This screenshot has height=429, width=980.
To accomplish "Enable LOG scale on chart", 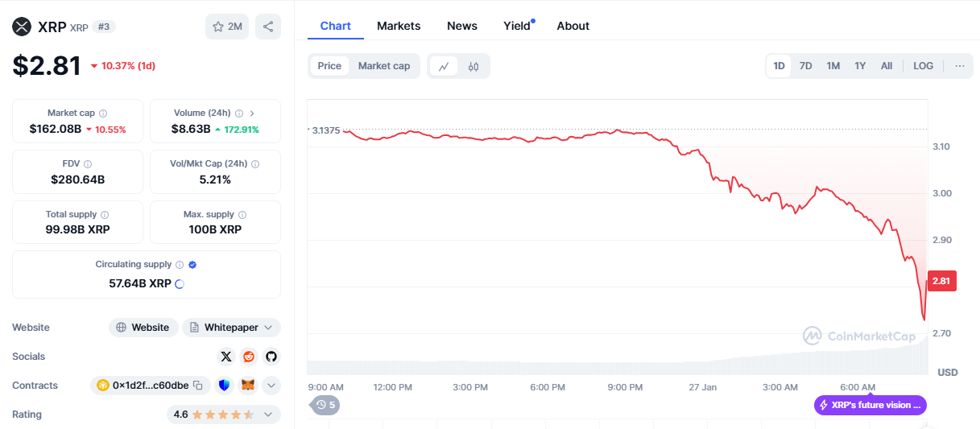I will (923, 66).
